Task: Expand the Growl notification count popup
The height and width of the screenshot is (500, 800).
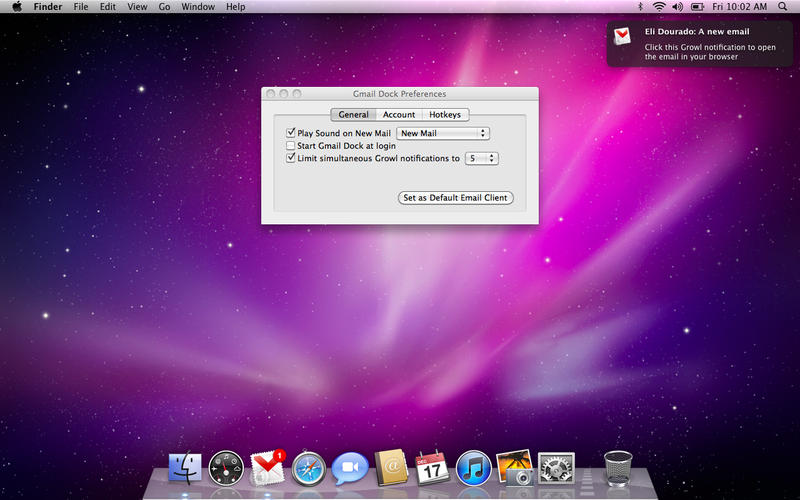Action: point(481,158)
